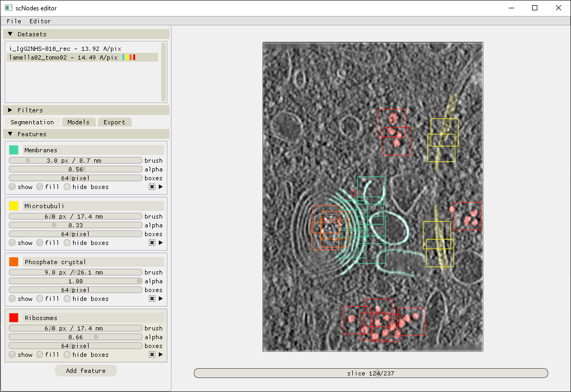Toggle show for Membranes feature
The width and height of the screenshot is (571, 392).
click(12, 187)
